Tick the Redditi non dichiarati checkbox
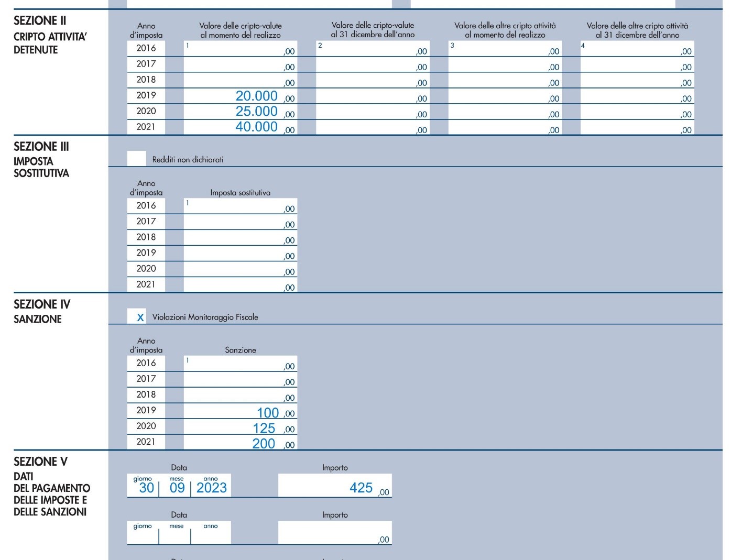Viewport: 731px width, 560px height. [136, 159]
